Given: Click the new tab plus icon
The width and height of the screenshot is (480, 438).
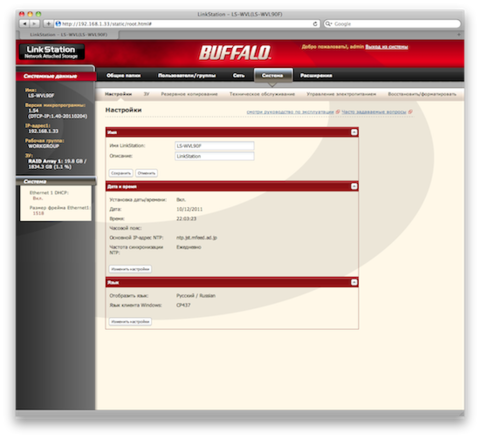Looking at the screenshot, I should (459, 34).
